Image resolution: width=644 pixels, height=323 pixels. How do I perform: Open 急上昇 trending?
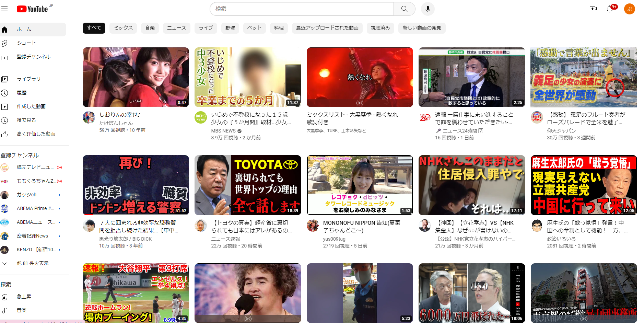tap(33, 297)
